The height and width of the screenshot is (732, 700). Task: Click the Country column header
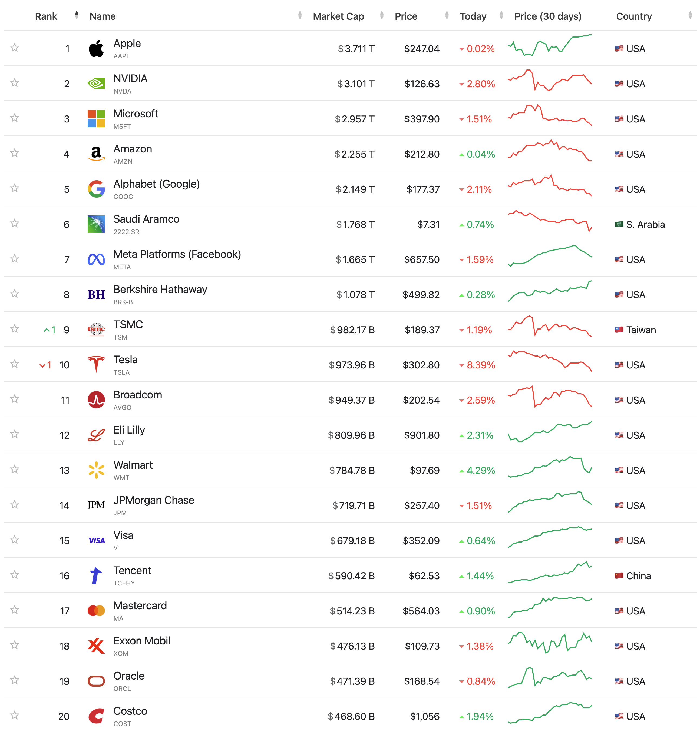pos(633,16)
